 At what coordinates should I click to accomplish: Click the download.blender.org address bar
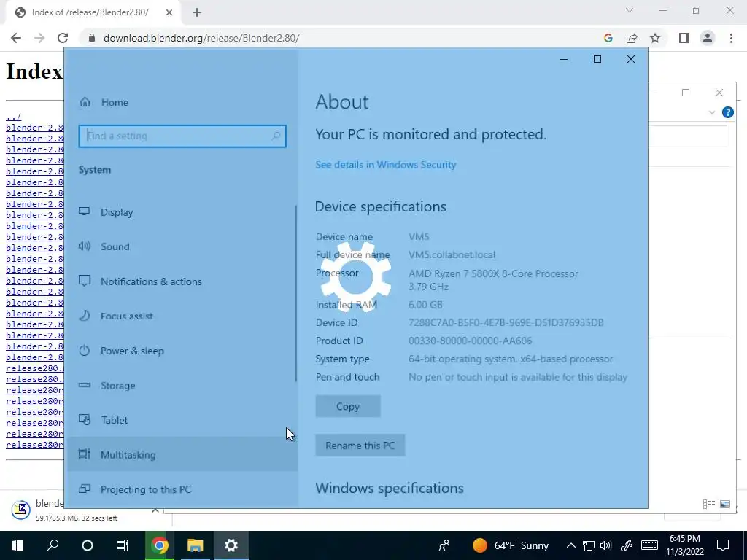201,38
